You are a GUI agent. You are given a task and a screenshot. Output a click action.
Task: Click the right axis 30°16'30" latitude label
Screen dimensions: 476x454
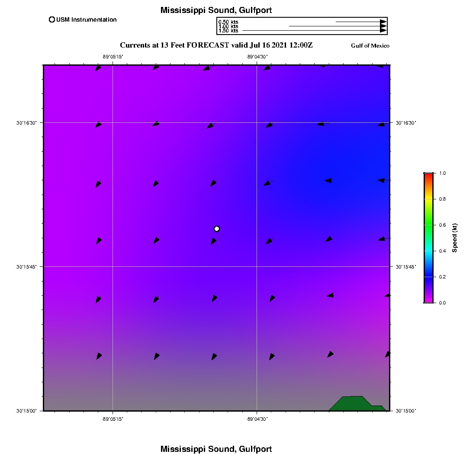point(406,123)
